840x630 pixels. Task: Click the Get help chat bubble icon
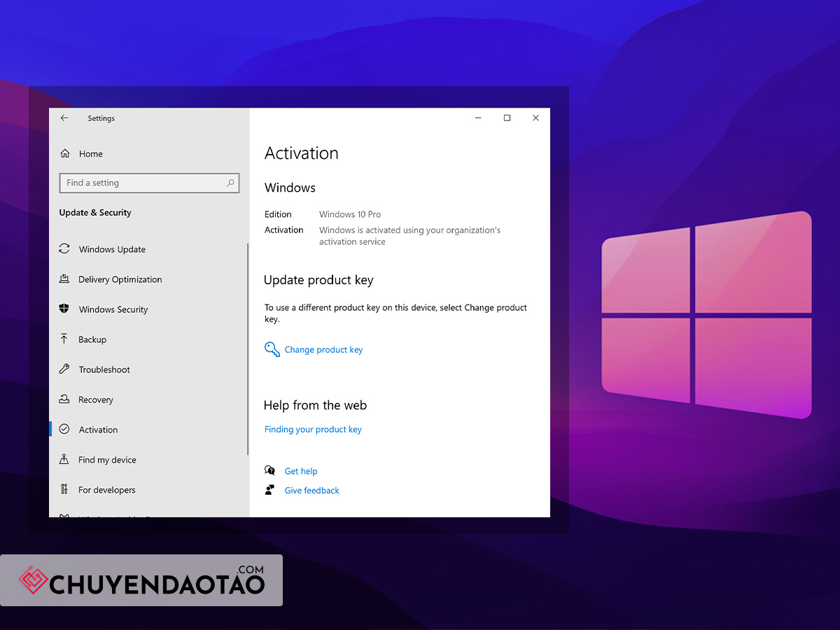click(270, 471)
